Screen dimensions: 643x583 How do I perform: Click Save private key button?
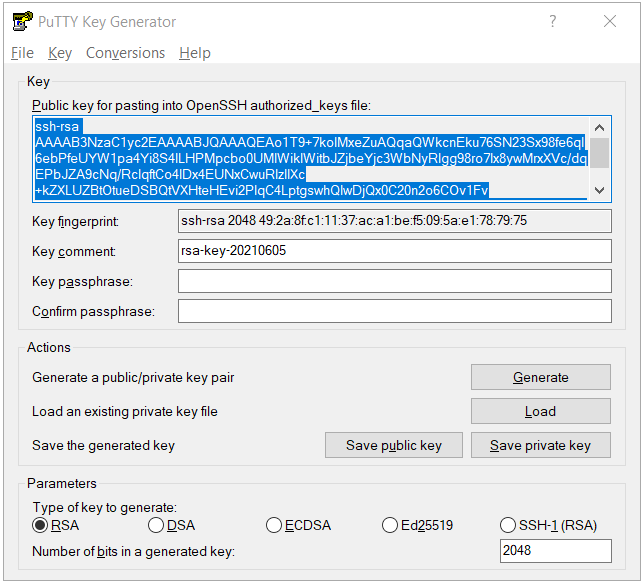click(x=540, y=445)
